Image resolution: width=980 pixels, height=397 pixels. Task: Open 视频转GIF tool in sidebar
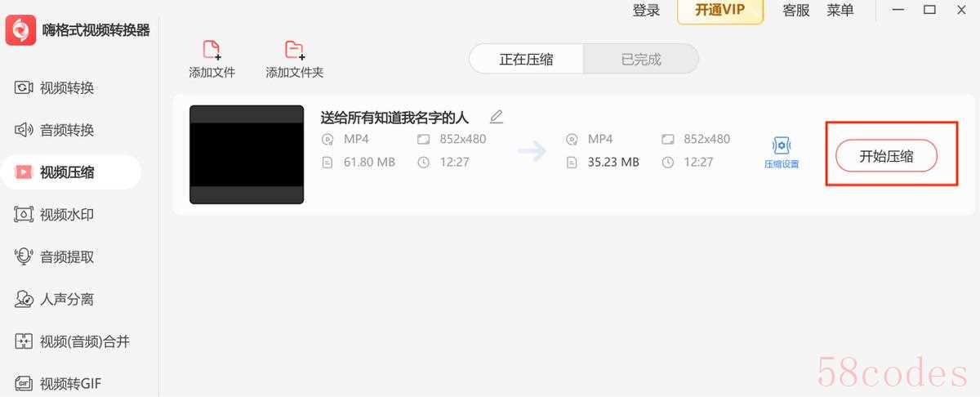tap(58, 384)
